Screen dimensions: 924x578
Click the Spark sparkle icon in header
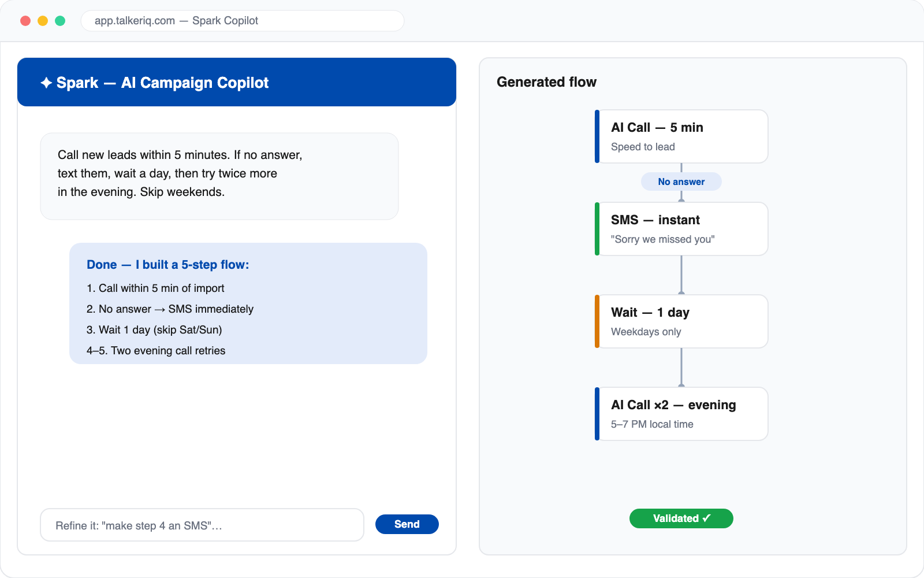(46, 83)
